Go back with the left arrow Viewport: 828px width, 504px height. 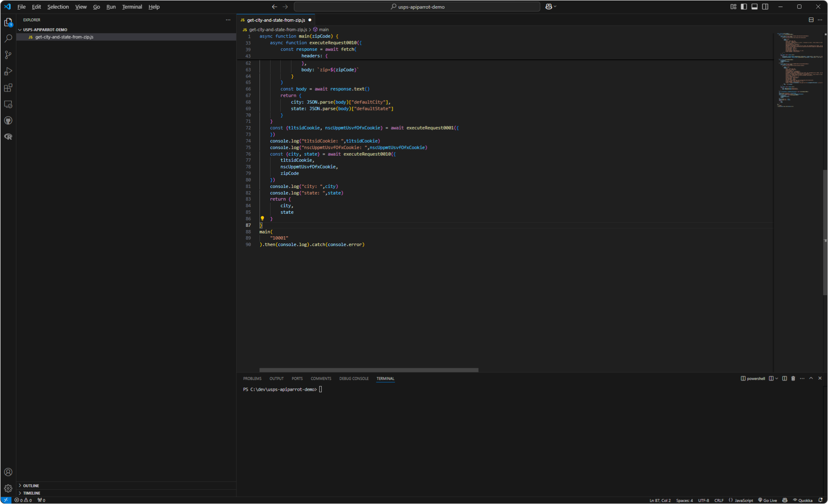274,7
